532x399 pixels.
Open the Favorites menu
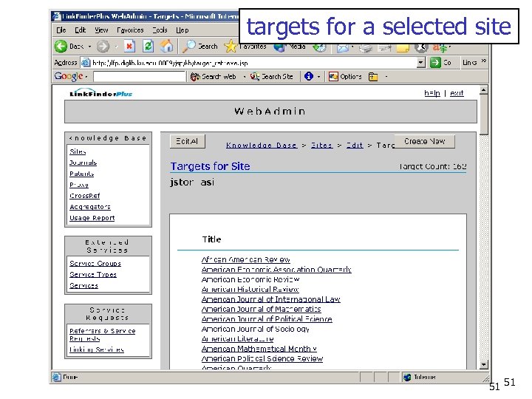coord(130,30)
